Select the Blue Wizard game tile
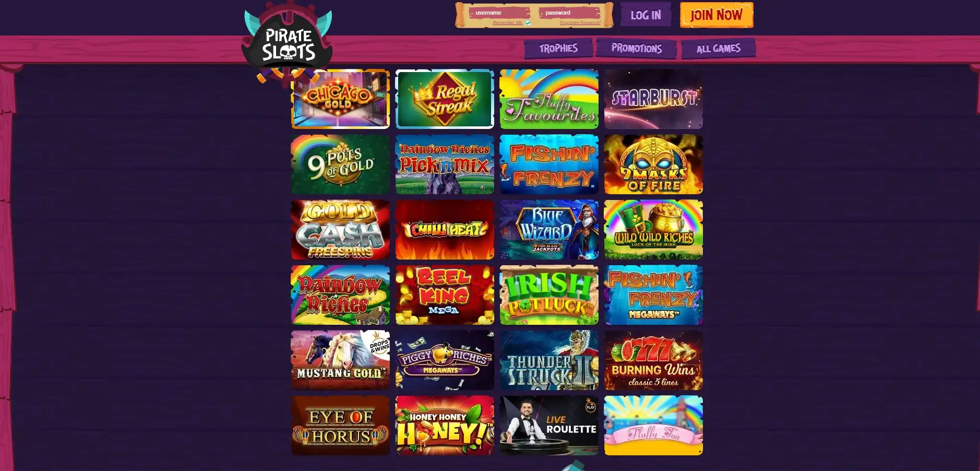 pos(549,230)
